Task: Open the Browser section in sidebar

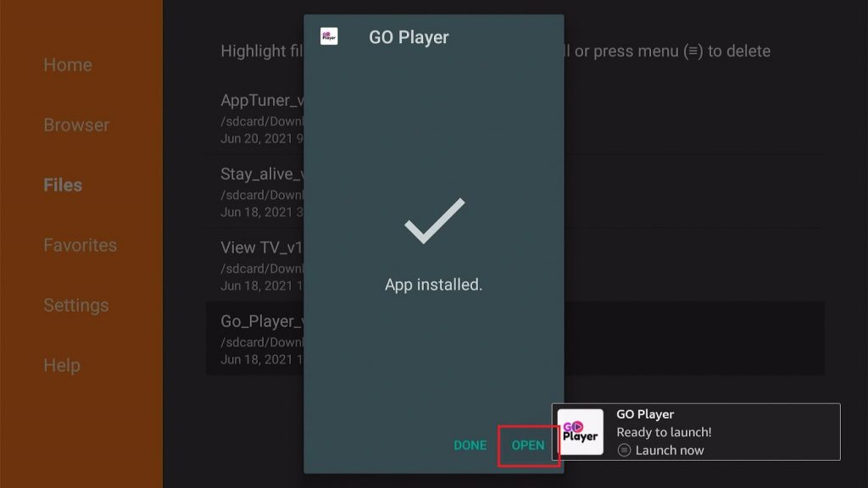Action: click(x=76, y=125)
